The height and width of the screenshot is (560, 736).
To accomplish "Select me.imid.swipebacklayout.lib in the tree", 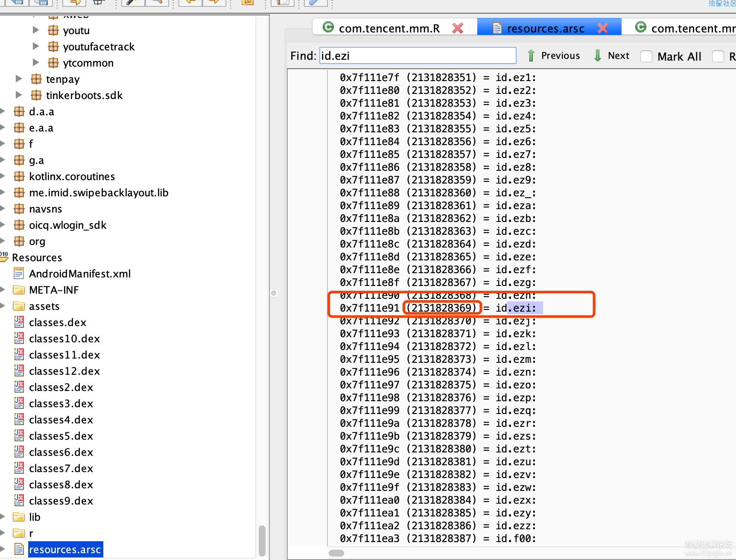I will point(99,192).
